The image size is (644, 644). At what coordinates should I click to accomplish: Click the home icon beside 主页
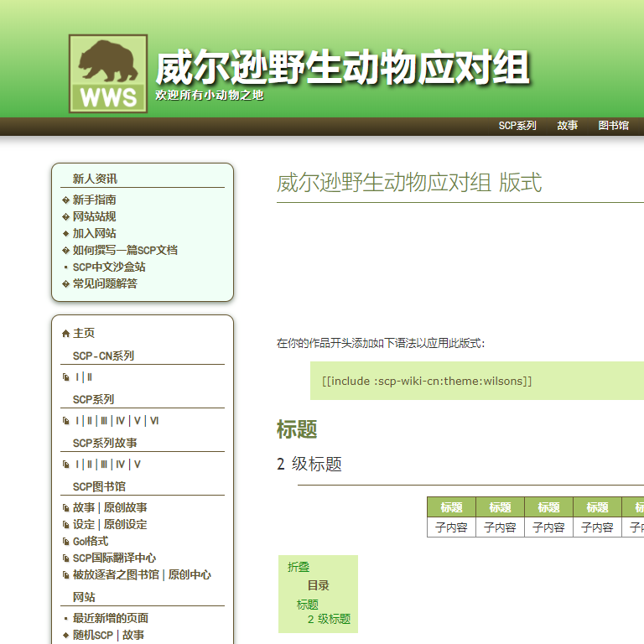(x=65, y=334)
